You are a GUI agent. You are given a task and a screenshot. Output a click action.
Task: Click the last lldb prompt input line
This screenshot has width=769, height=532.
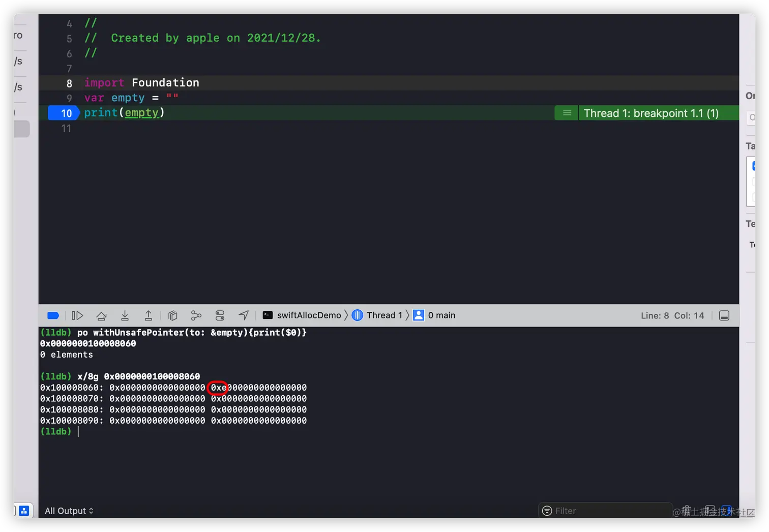(x=60, y=431)
